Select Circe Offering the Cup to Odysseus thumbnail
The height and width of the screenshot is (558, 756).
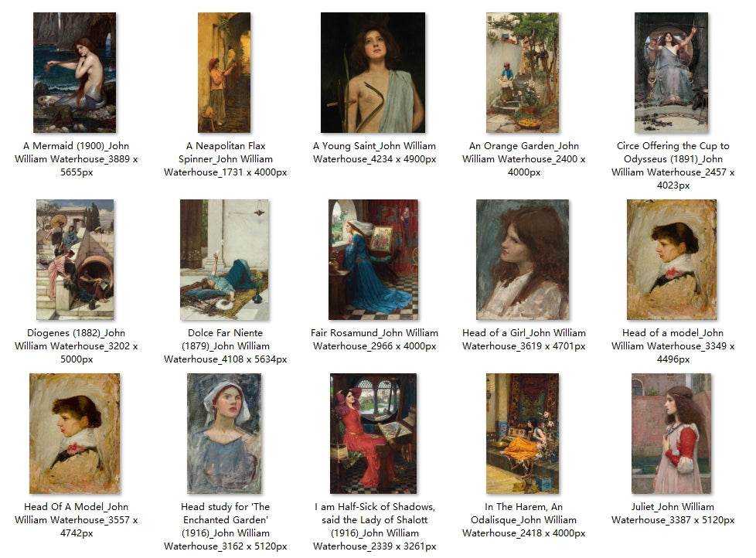click(x=672, y=73)
